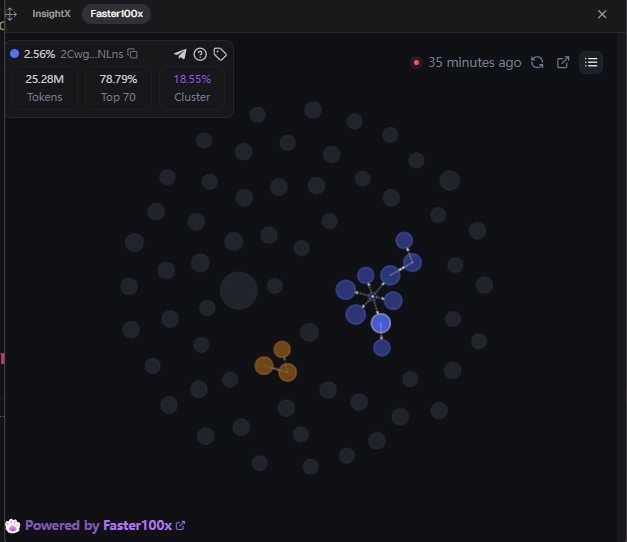Click the red live indicator dot

(416, 63)
